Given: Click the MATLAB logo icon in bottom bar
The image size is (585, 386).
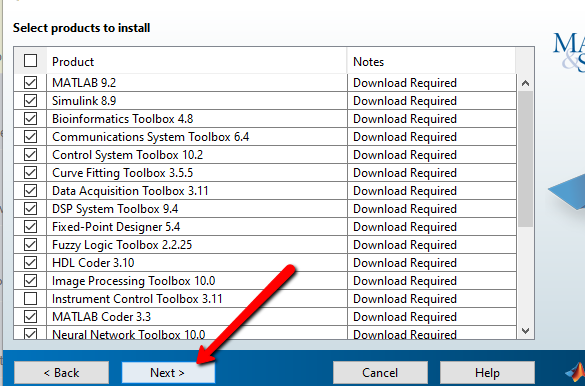Looking at the screenshot, I should click(x=575, y=373).
